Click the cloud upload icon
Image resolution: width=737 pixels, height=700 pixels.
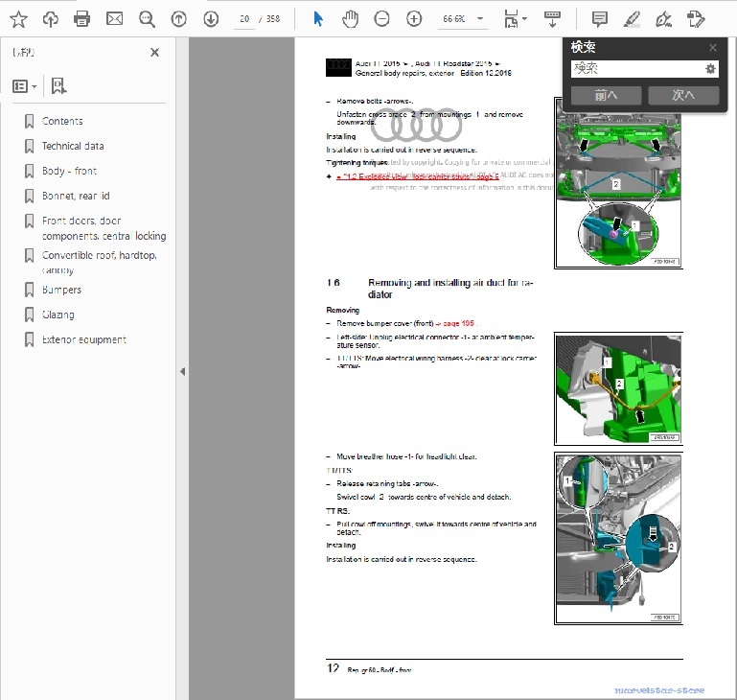pos(51,19)
